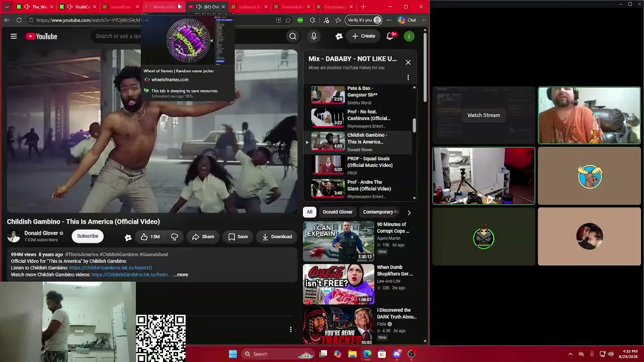Select the Donald Glover filter chip

pyautogui.click(x=338, y=212)
